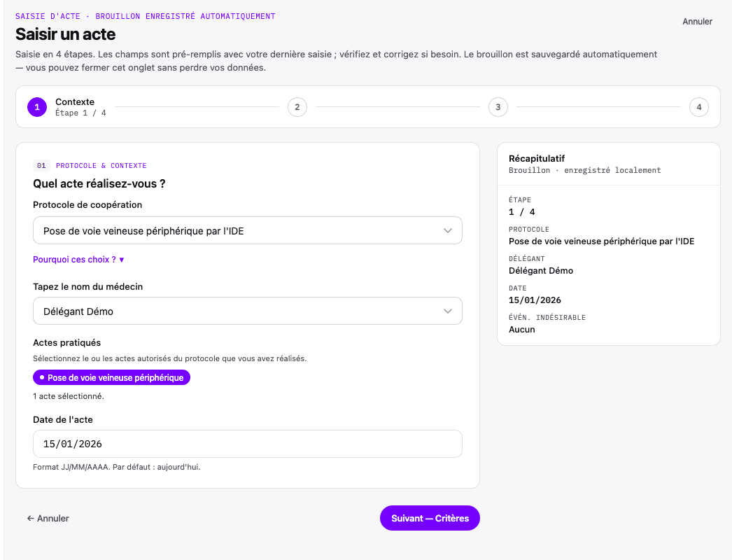
Task: Click the 'Actes pratiqués' label
Action: click(66, 342)
